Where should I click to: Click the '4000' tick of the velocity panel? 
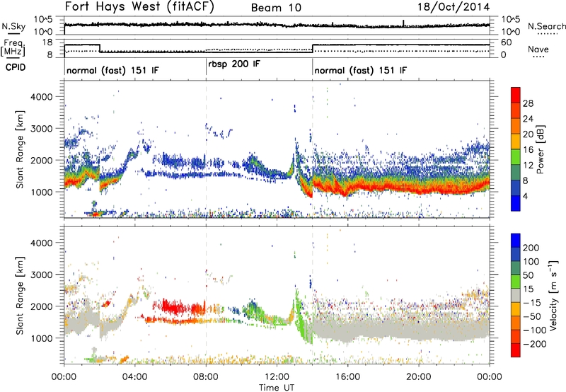pyautogui.click(x=41, y=243)
